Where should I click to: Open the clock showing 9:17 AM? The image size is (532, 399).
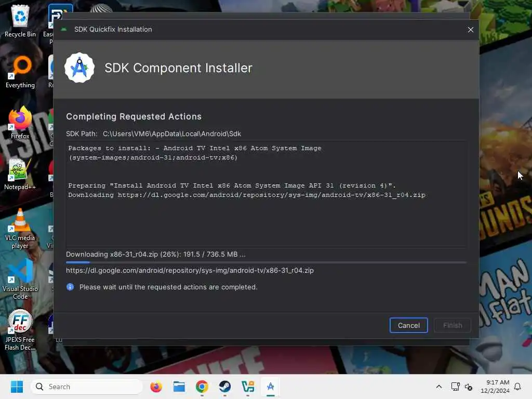[x=495, y=387]
